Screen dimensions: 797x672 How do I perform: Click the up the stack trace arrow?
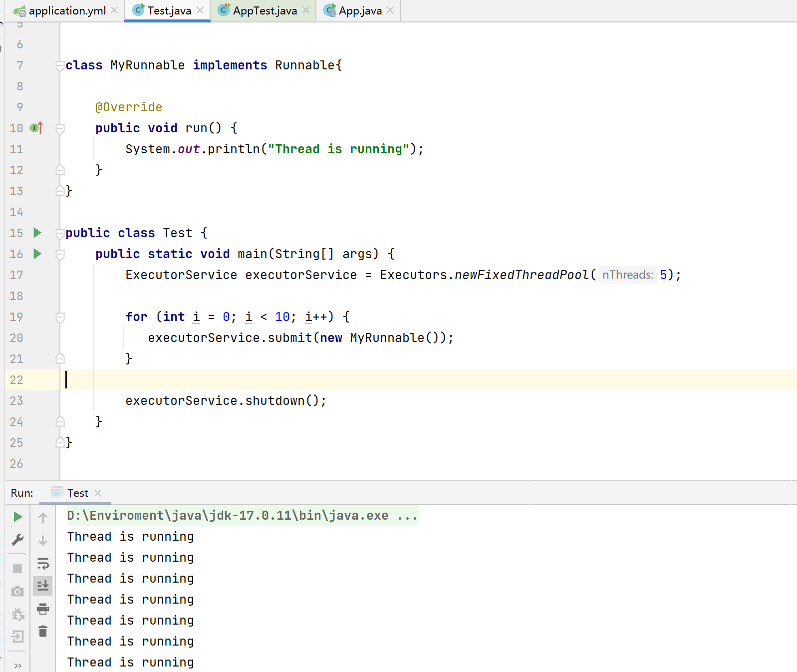[43, 518]
